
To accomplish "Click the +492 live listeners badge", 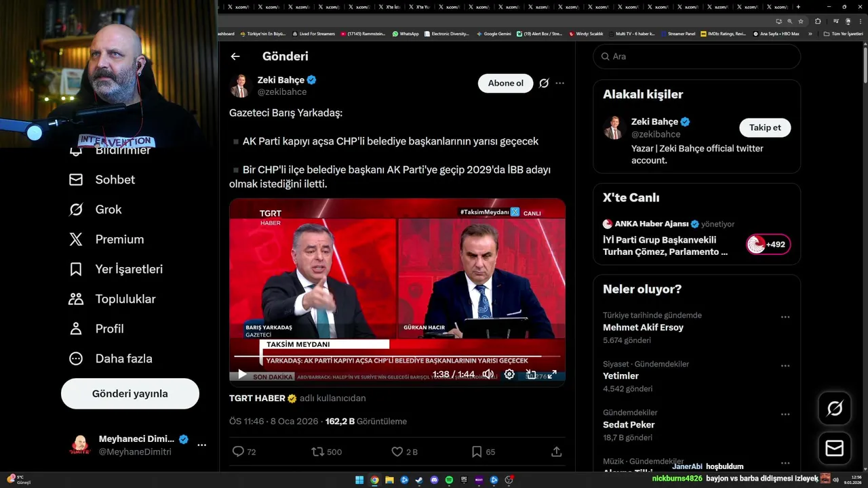I will tap(768, 245).
